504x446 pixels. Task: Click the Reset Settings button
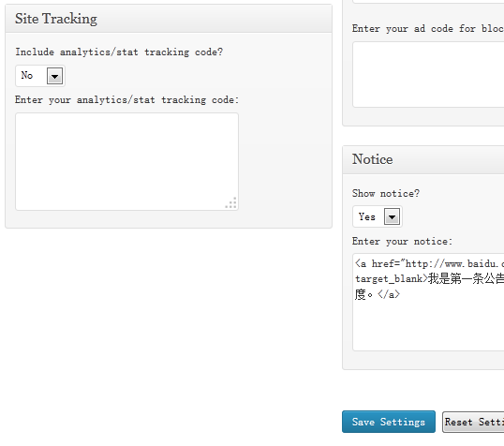[473, 422]
